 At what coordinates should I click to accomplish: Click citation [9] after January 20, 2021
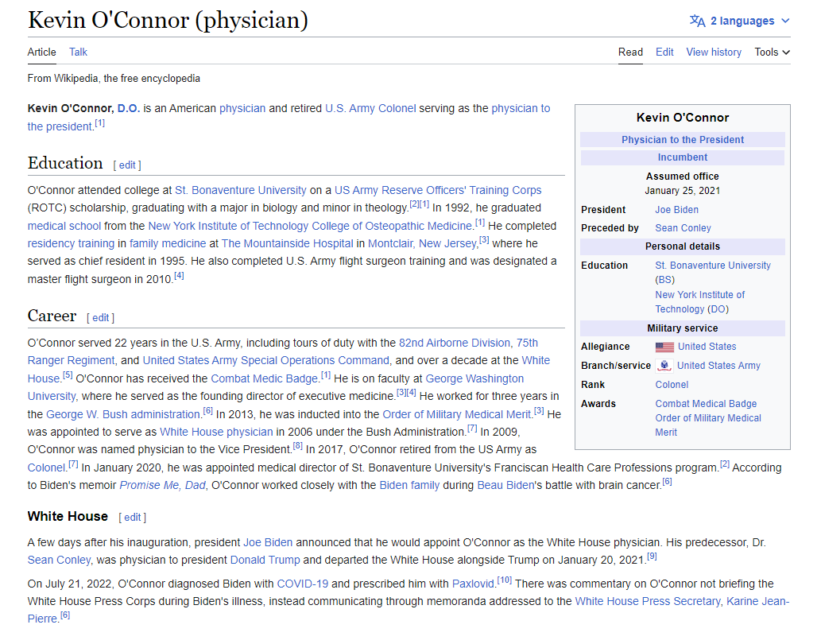[652, 557]
